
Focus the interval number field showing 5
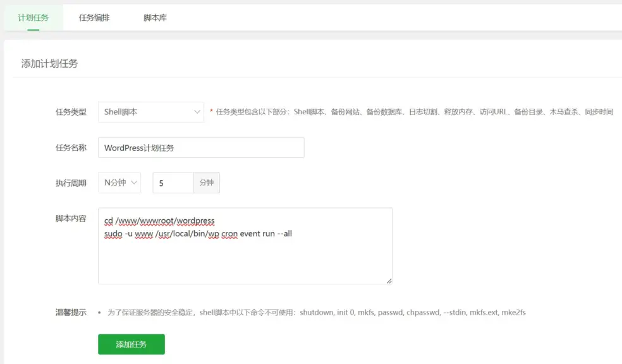173,183
